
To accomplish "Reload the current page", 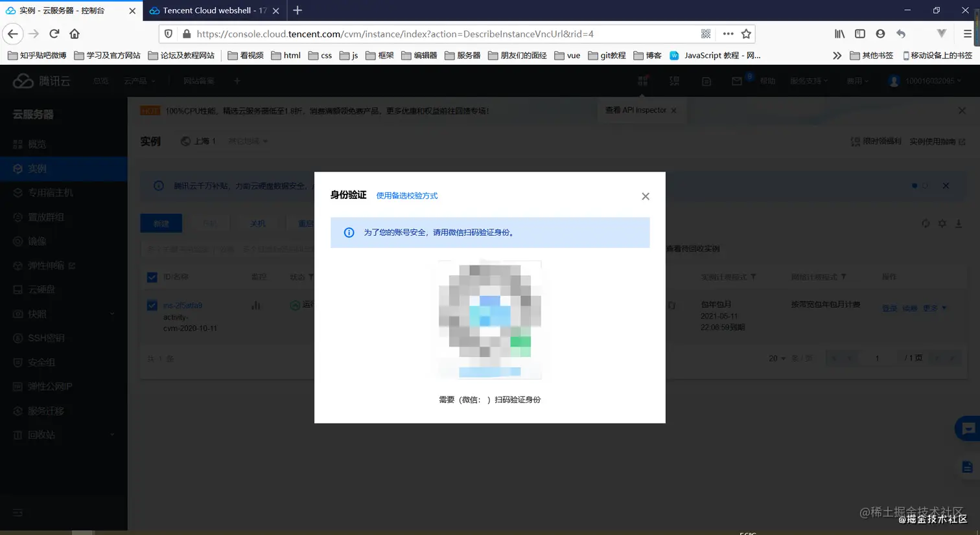I will pyautogui.click(x=54, y=34).
